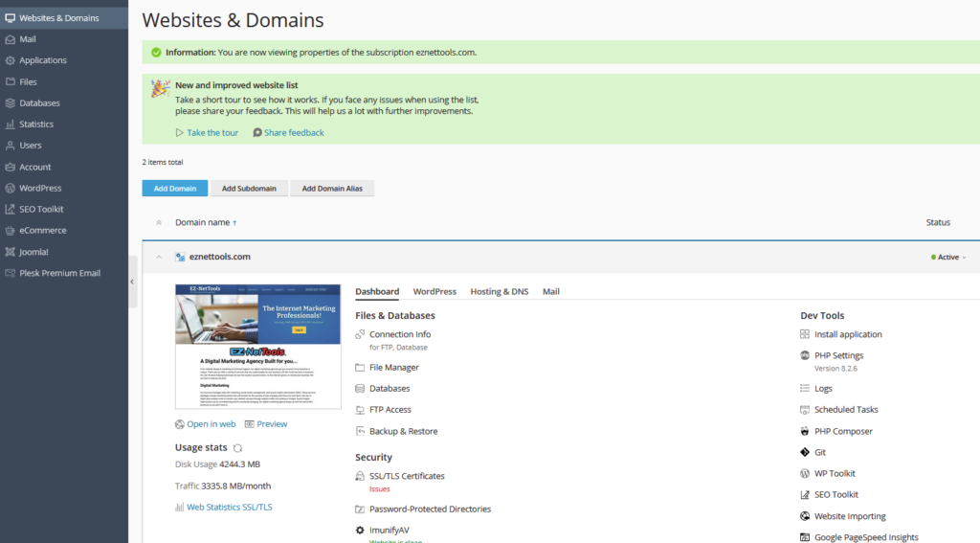Click the Plesk Premium Email icon
This screenshot has width=980, height=543.
point(10,273)
